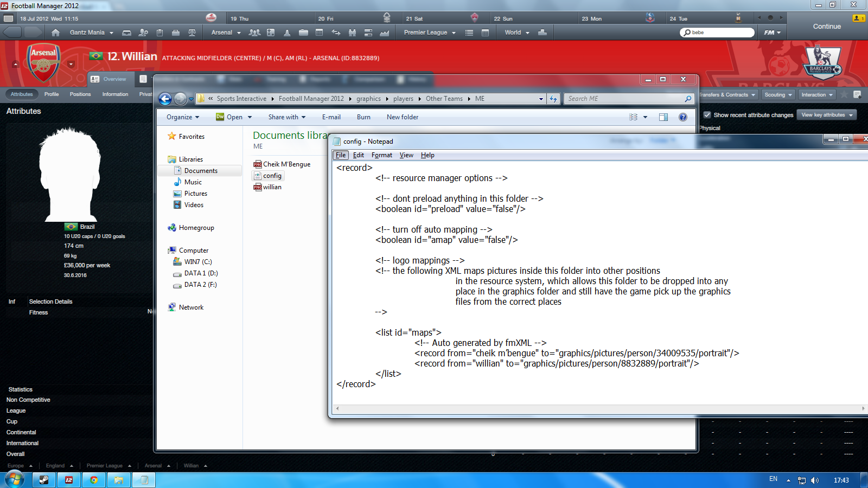The image size is (868, 488).
Task: Refresh the Explorer folder address
Action: 553,99
